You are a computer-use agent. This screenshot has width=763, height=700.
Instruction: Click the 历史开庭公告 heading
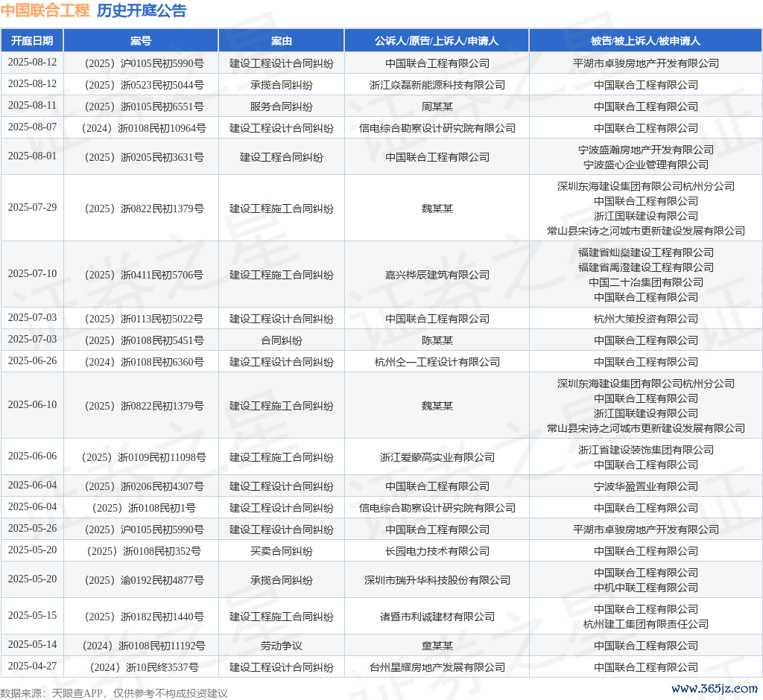pos(142,11)
